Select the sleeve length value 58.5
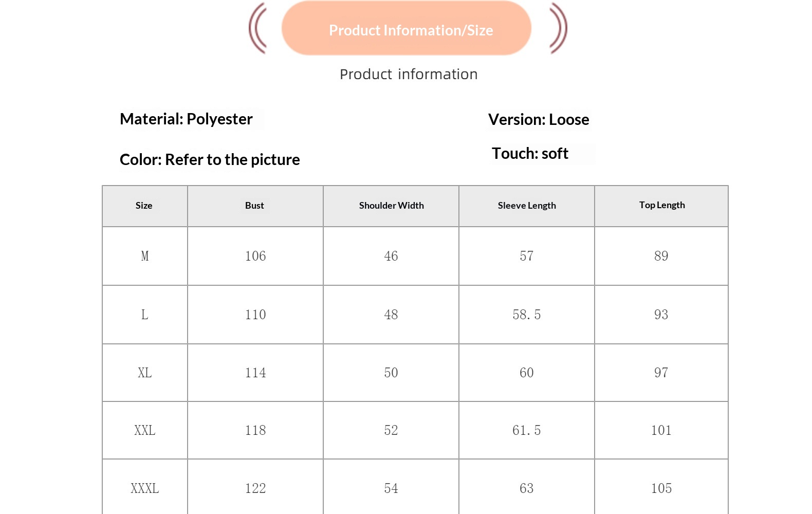Image resolution: width=812 pixels, height=514 pixels. tap(527, 315)
